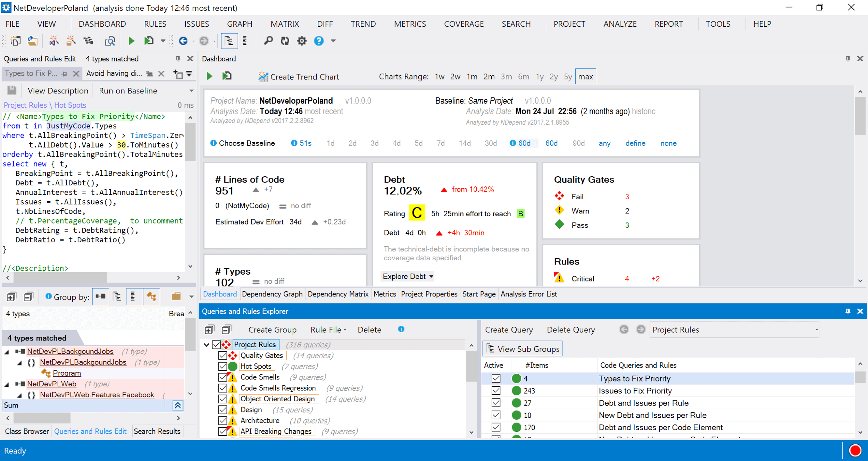Click the Dashboard green run icon

[209, 76]
